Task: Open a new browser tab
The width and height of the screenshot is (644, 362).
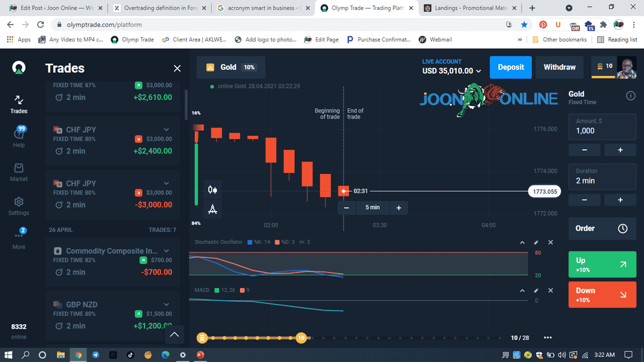Action: (x=532, y=8)
